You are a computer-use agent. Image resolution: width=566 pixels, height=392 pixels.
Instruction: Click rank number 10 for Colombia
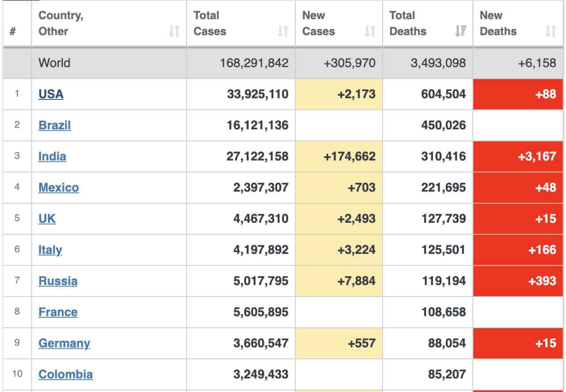pos(17,374)
